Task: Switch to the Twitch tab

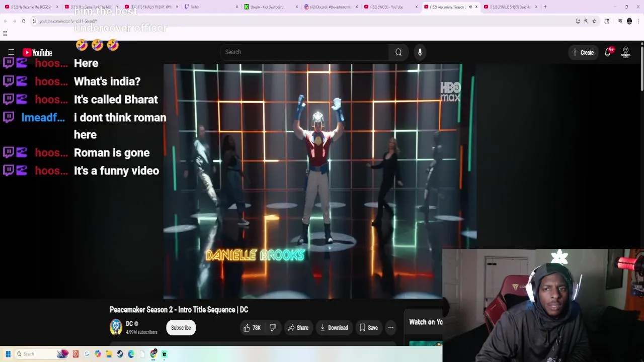Action: (x=210, y=7)
